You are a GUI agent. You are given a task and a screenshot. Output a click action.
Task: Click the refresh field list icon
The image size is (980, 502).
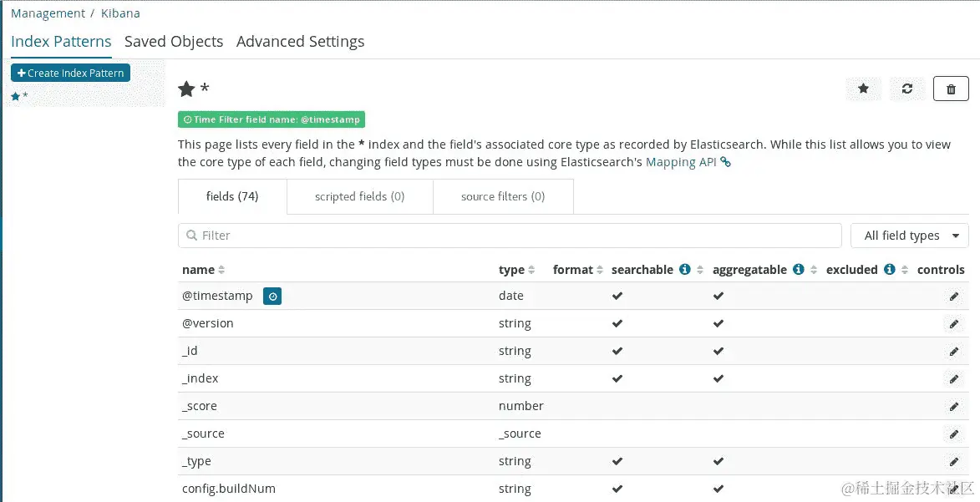(907, 89)
